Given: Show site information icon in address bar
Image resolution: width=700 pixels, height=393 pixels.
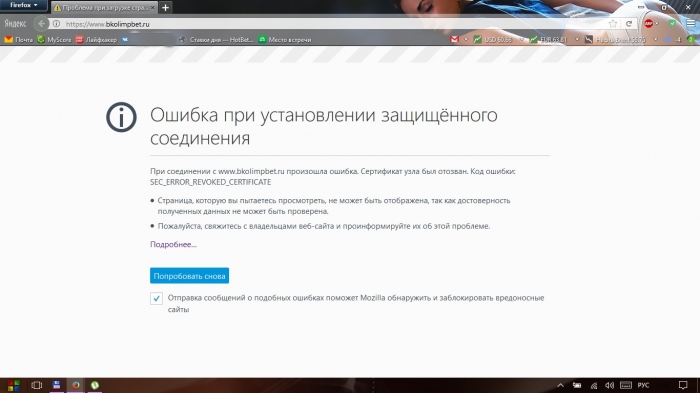Looking at the screenshot, I should click(x=56, y=24).
